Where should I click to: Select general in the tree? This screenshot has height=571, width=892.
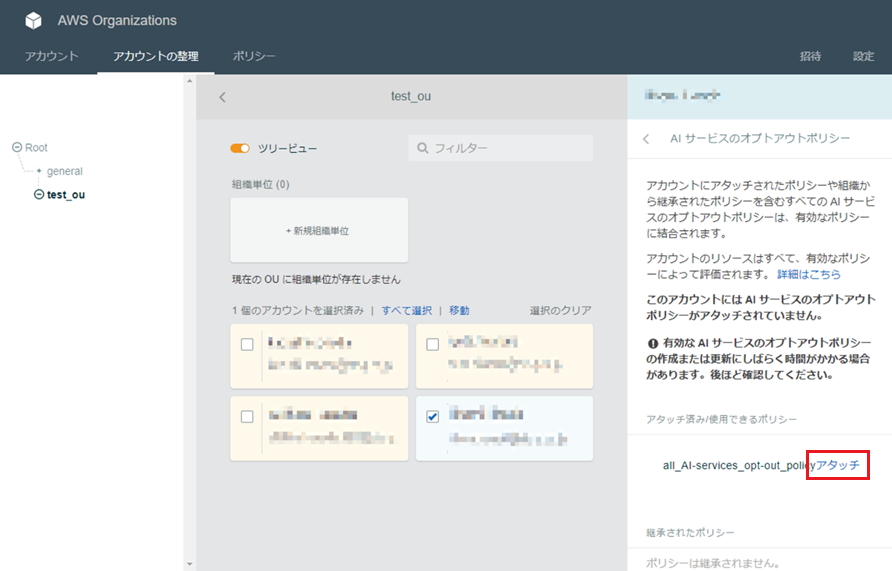(x=64, y=171)
